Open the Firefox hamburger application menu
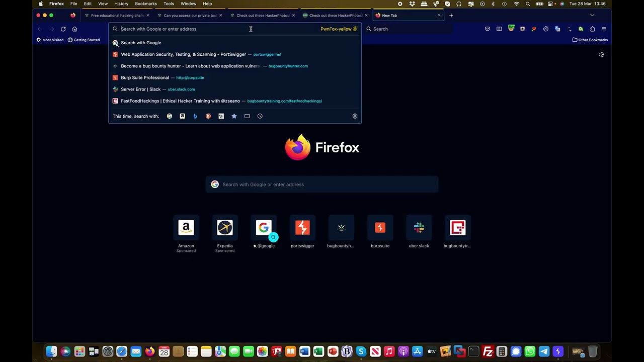 [x=604, y=29]
